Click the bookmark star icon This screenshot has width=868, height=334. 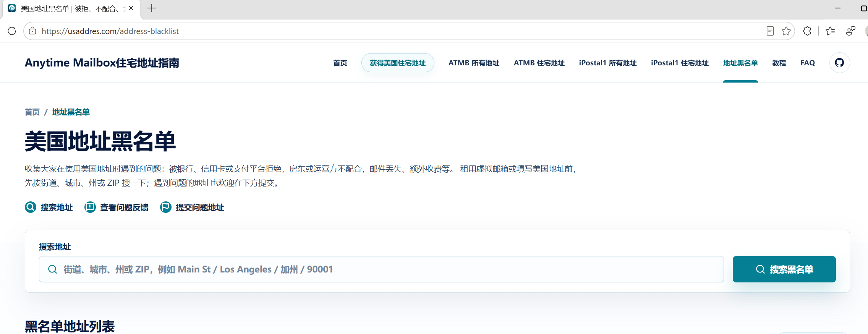coord(786,31)
